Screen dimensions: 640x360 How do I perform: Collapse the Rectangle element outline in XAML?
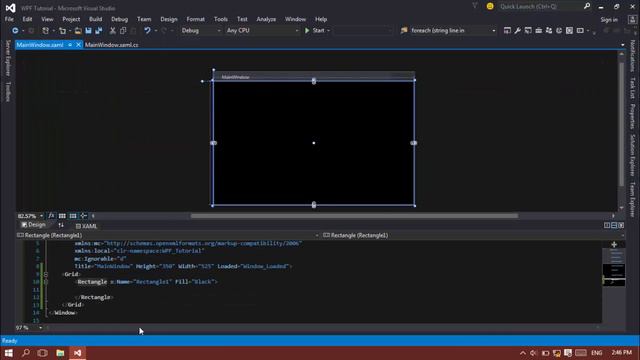46,282
